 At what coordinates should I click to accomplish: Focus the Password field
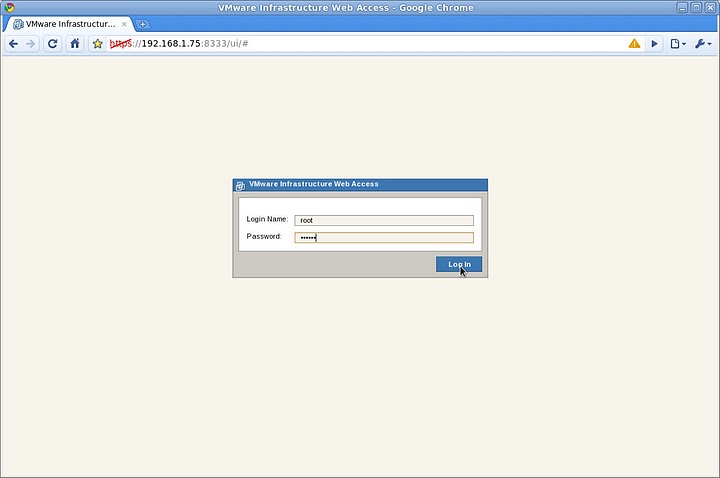coord(384,237)
